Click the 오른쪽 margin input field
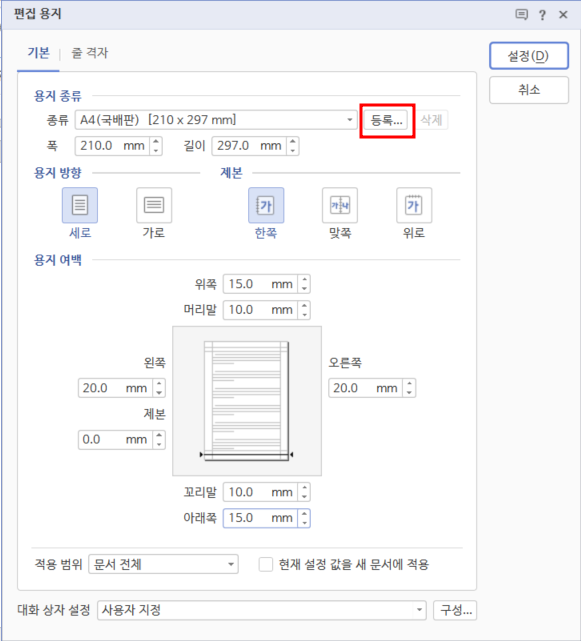This screenshot has width=581, height=641. click(366, 388)
